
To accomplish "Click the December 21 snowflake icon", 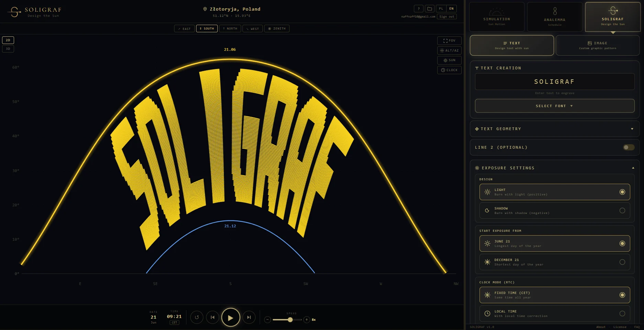I will coord(487,262).
